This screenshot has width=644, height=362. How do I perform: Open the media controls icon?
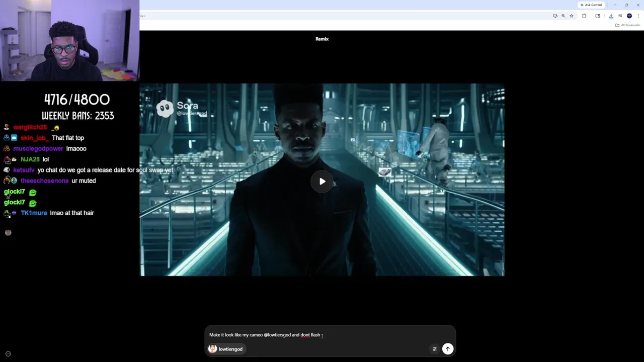(620, 16)
